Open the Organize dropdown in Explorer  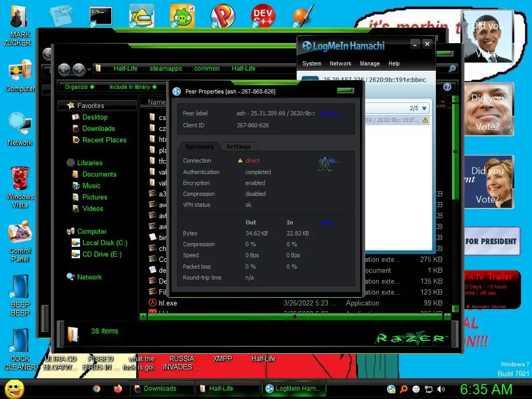coord(79,87)
